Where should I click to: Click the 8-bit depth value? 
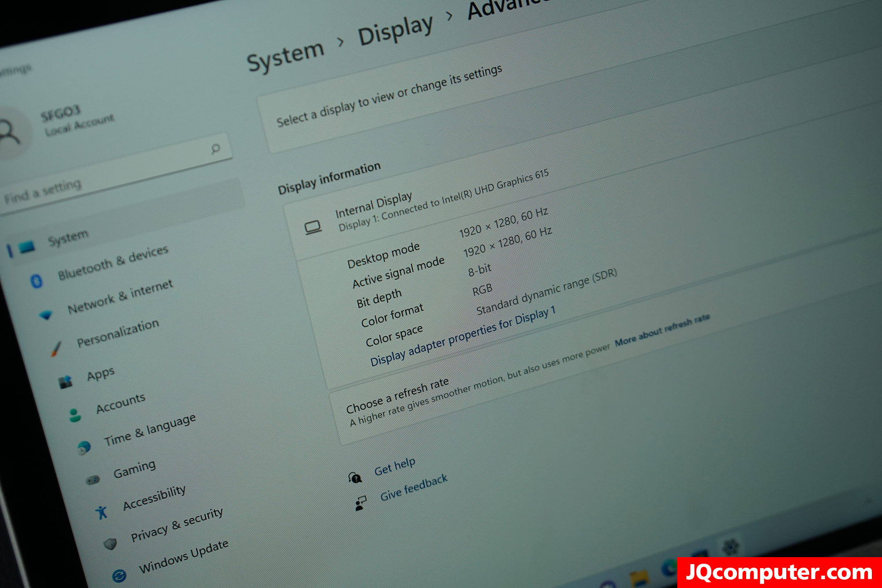(x=480, y=269)
